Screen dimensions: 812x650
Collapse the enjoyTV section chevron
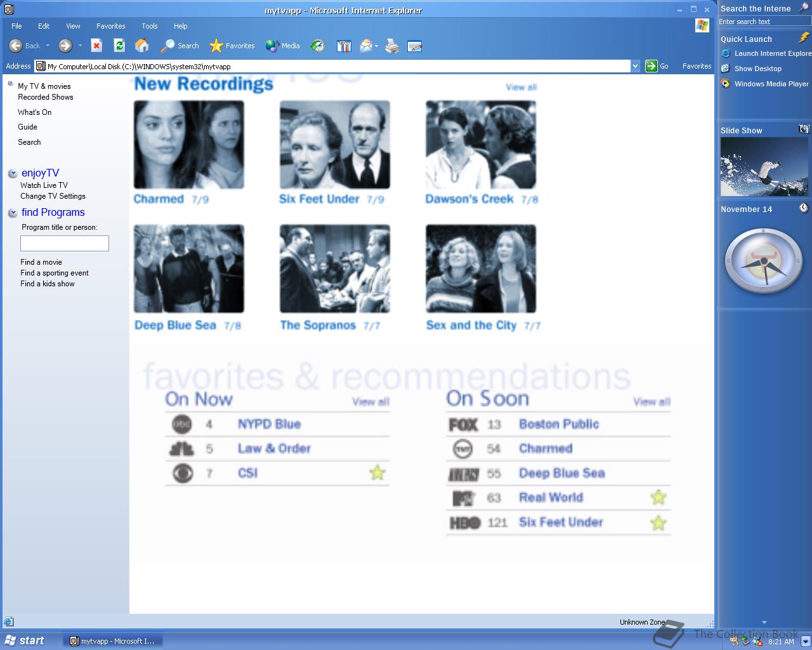coord(13,173)
